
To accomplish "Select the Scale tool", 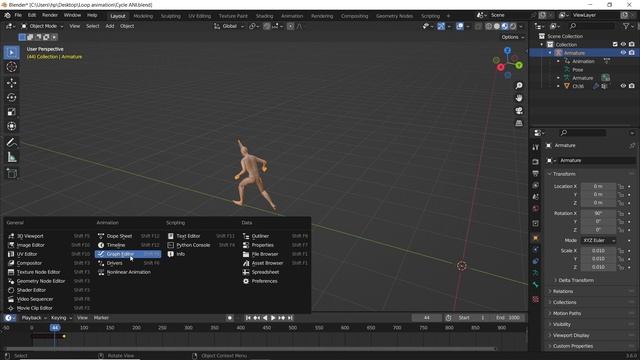I will coord(11,112).
